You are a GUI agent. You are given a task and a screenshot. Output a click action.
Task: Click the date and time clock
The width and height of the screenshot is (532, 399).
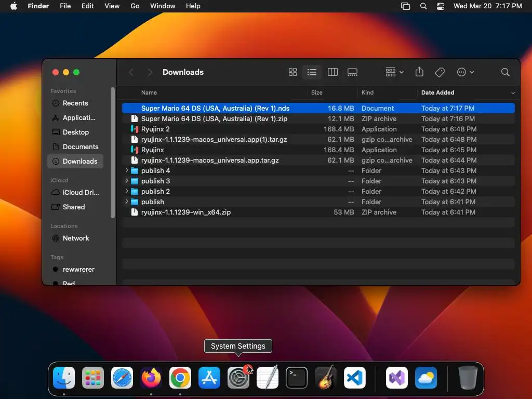pos(487,6)
